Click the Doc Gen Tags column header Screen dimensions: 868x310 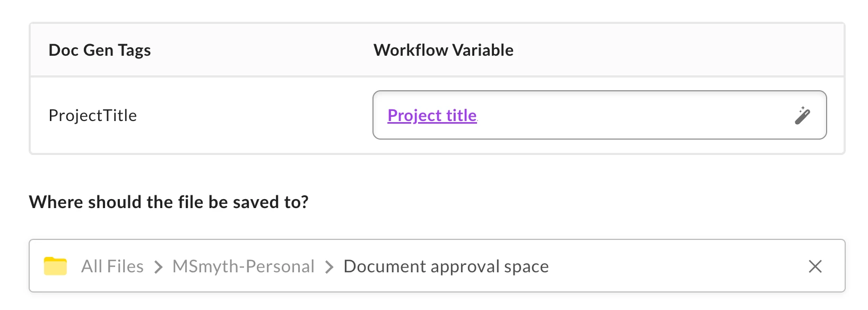coord(100,50)
